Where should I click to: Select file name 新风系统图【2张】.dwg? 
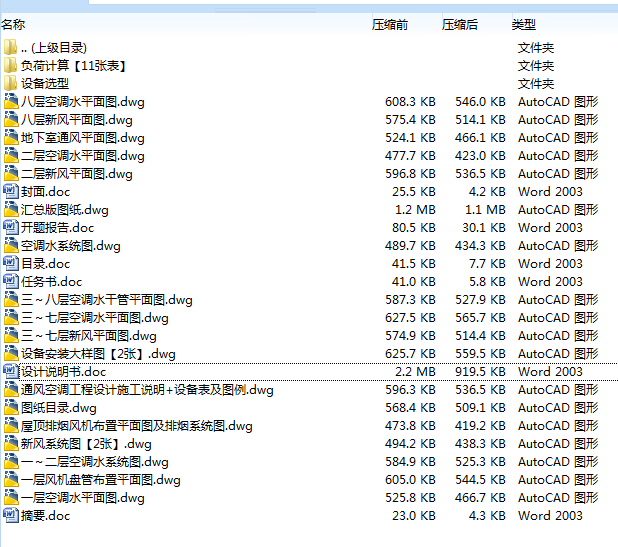click(x=86, y=444)
